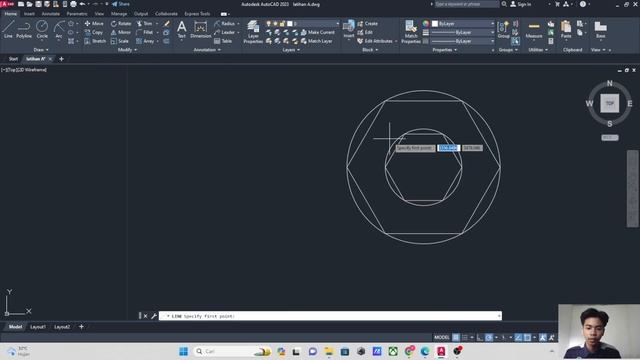Click the Copy tool
The width and height of the screenshot is (640, 360).
(94, 32)
